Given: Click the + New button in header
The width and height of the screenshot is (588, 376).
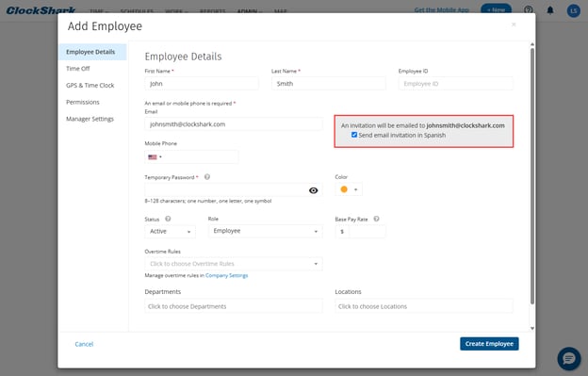Looking at the screenshot, I should tap(496, 9).
